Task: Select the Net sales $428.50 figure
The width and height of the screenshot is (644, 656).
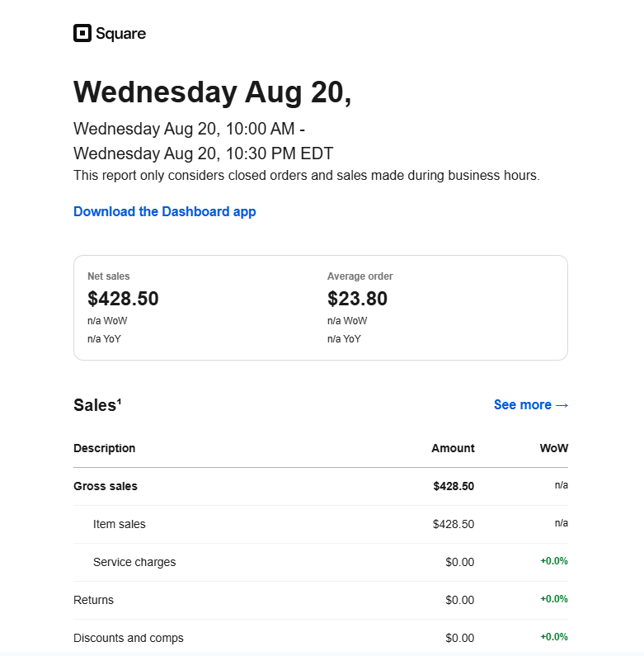Action: point(123,299)
